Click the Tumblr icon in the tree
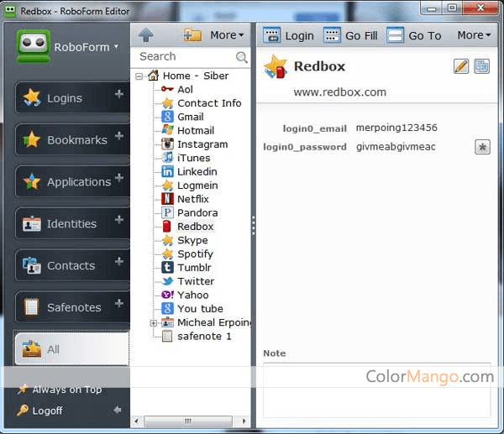 pyautogui.click(x=167, y=267)
